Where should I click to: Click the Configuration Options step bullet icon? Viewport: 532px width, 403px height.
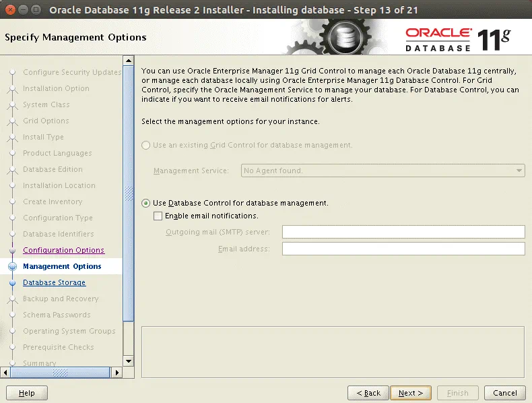coord(11,251)
